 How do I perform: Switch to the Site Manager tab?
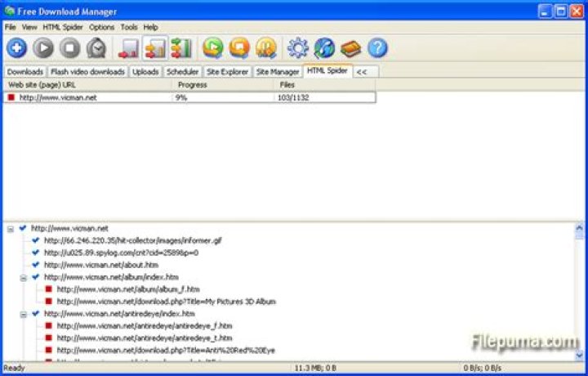[278, 72]
